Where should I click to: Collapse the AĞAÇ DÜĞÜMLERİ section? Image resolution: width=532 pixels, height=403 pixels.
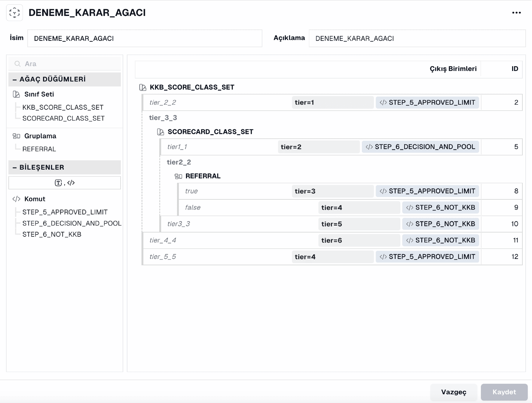(14, 79)
